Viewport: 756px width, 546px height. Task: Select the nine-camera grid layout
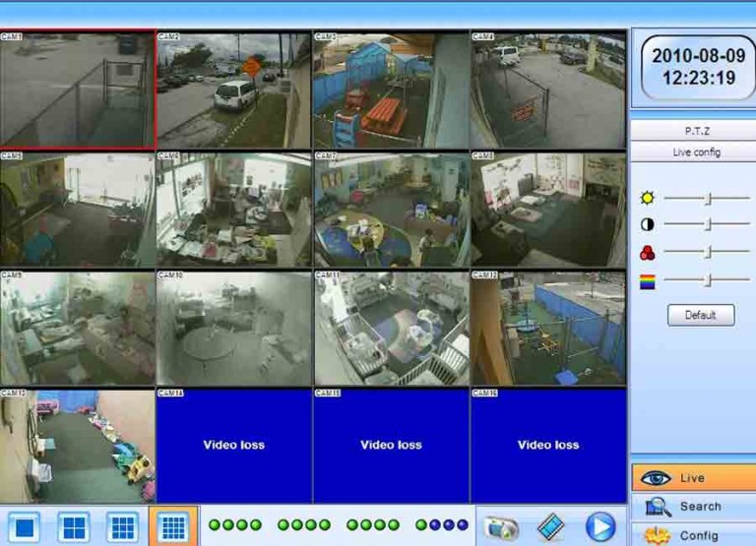pos(123,526)
